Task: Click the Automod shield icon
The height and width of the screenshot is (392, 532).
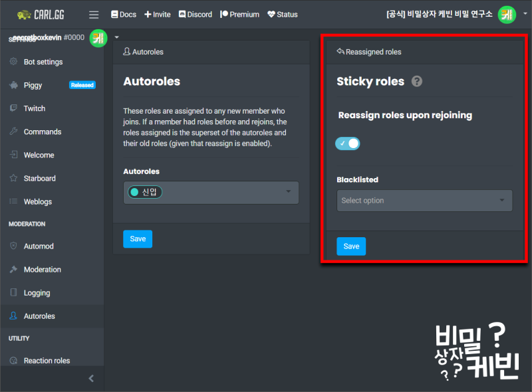Action: (13, 246)
